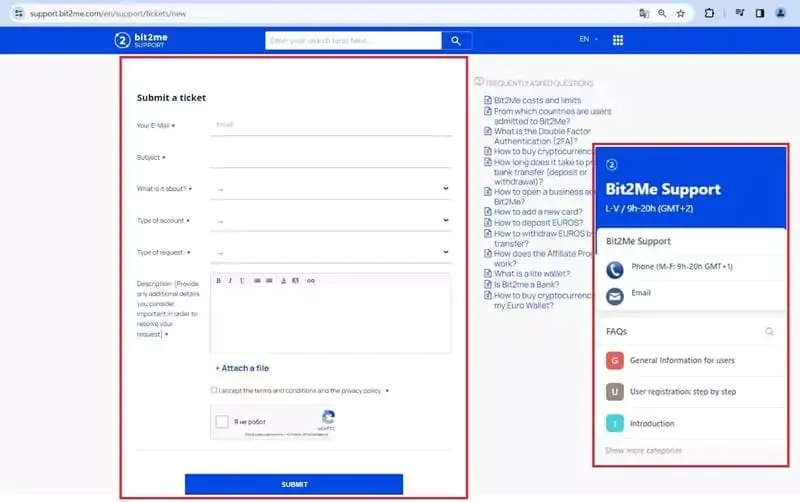This screenshot has width=800, height=502.
Task: Open browser extensions puzzle icon
Action: coord(709,13)
